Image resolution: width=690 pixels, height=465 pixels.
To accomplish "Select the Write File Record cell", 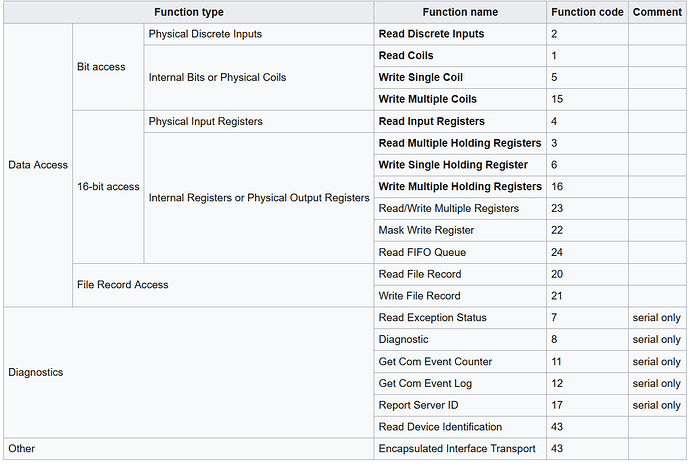I will pos(460,296).
